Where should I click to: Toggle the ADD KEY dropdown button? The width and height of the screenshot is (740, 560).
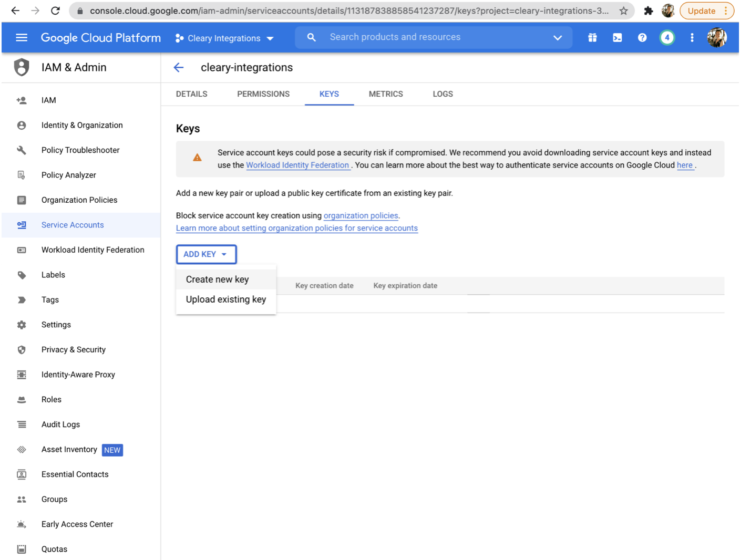[206, 254]
